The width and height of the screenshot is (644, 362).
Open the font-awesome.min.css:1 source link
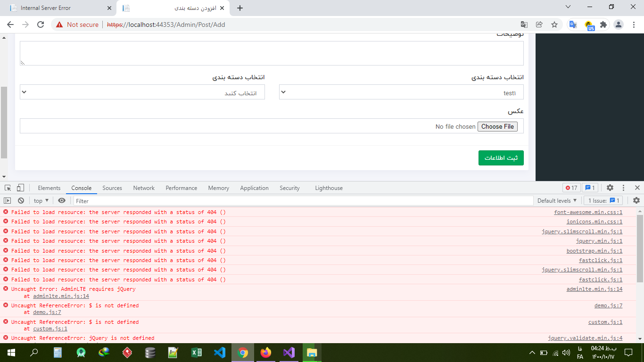(x=588, y=212)
